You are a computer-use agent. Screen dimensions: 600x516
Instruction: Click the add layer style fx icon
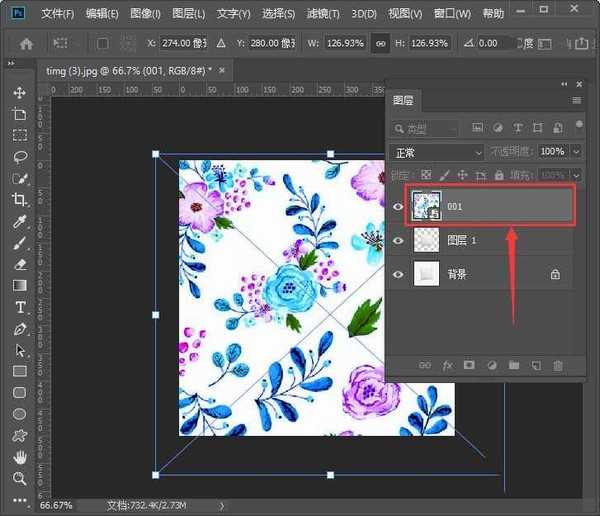coord(448,366)
